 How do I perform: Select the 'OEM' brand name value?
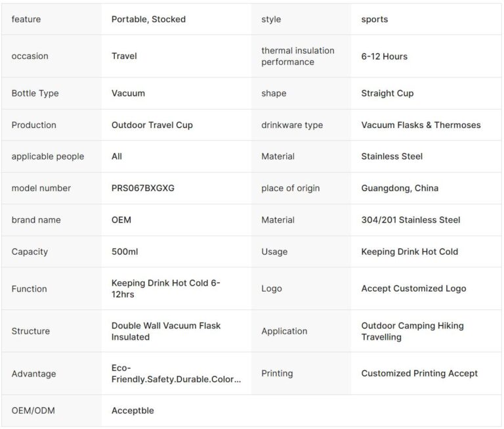coord(121,219)
